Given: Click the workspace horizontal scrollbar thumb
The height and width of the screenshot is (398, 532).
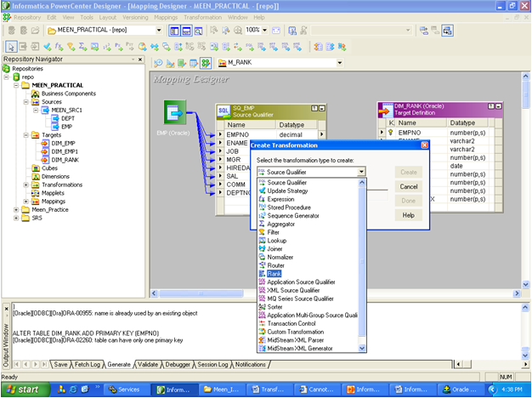Looking at the screenshot, I should pos(200,293).
